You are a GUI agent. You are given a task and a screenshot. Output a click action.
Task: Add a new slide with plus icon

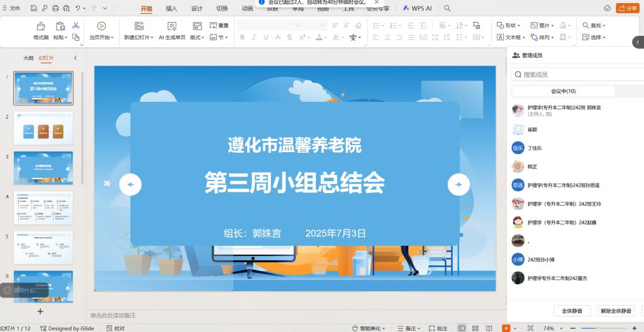click(40, 311)
